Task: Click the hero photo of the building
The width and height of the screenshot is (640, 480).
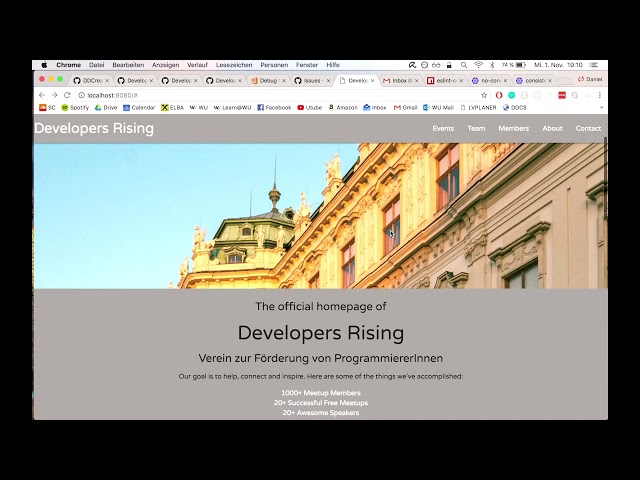Action: pos(320,216)
